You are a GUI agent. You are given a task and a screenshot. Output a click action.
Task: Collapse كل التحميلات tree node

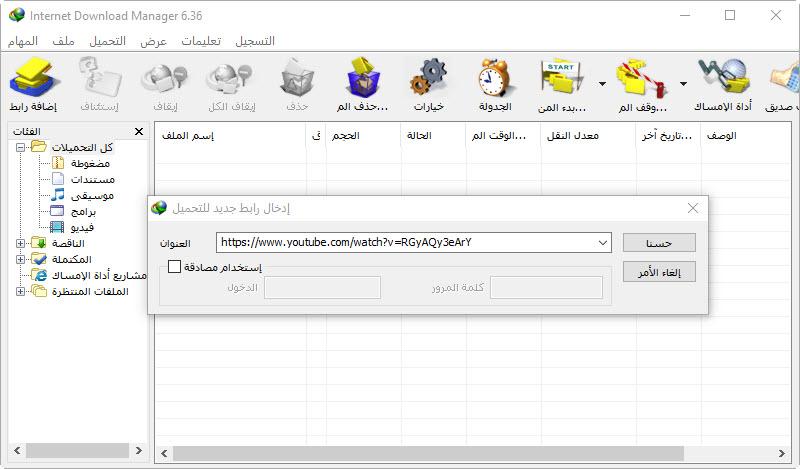[20, 147]
